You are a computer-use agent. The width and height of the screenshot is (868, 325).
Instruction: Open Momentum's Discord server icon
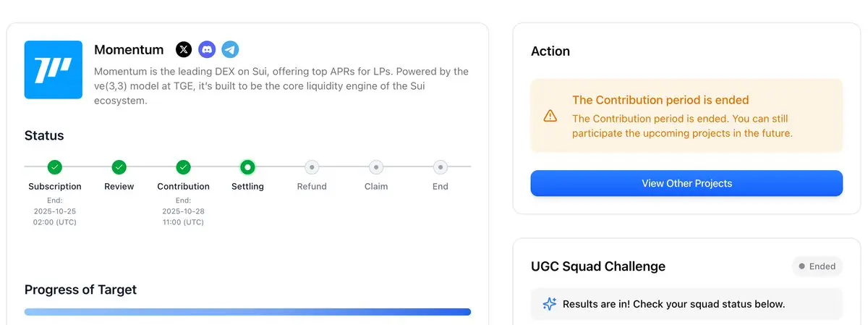[x=207, y=49]
